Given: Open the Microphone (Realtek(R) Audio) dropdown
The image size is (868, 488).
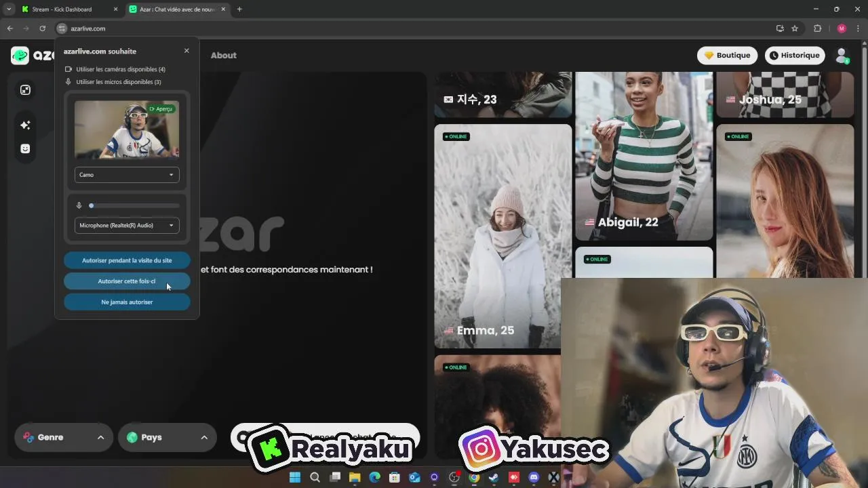Looking at the screenshot, I should (x=127, y=225).
